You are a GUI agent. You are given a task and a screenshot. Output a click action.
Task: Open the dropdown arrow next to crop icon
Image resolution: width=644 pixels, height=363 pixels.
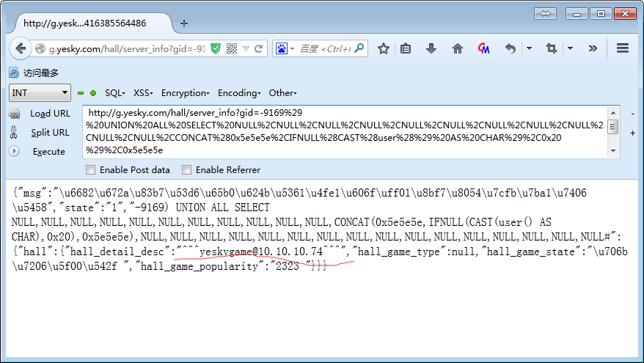click(x=570, y=48)
